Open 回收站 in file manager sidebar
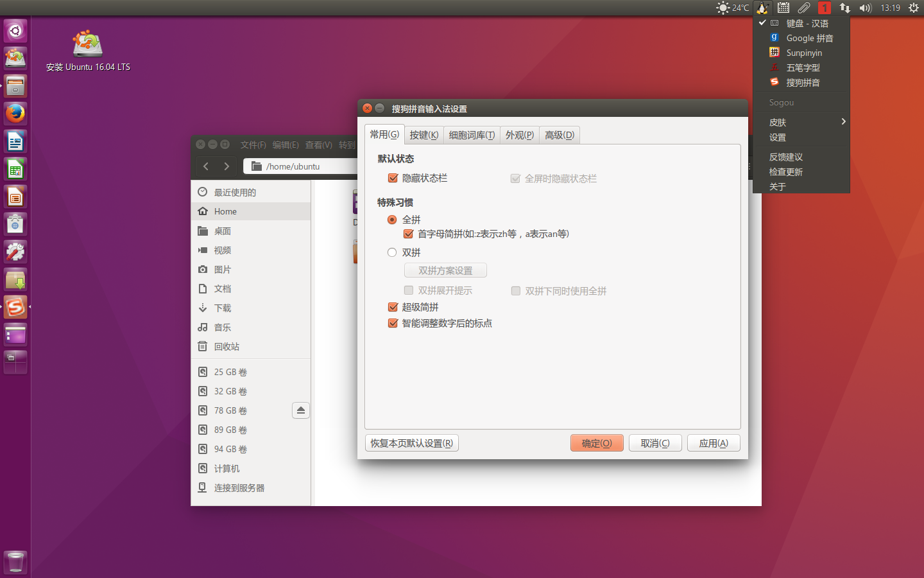Viewport: 924px width, 578px height. [x=251, y=346]
